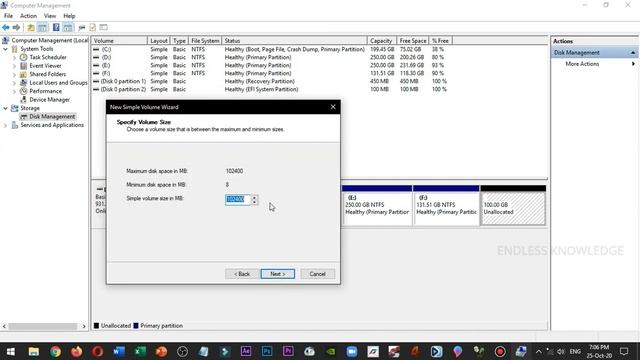This screenshot has width=640, height=360.
Task: Open Photoshop from taskbar
Action: tap(267, 351)
